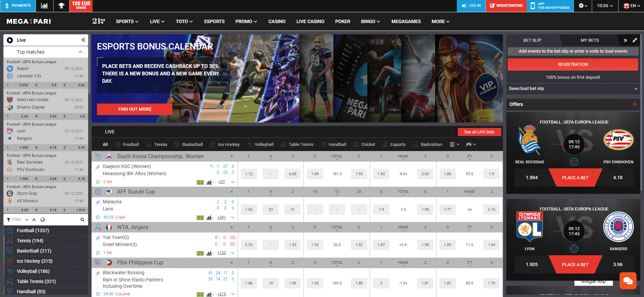
Task: Favorite the Daejeon KGC women match star
Action: click(x=98, y=182)
